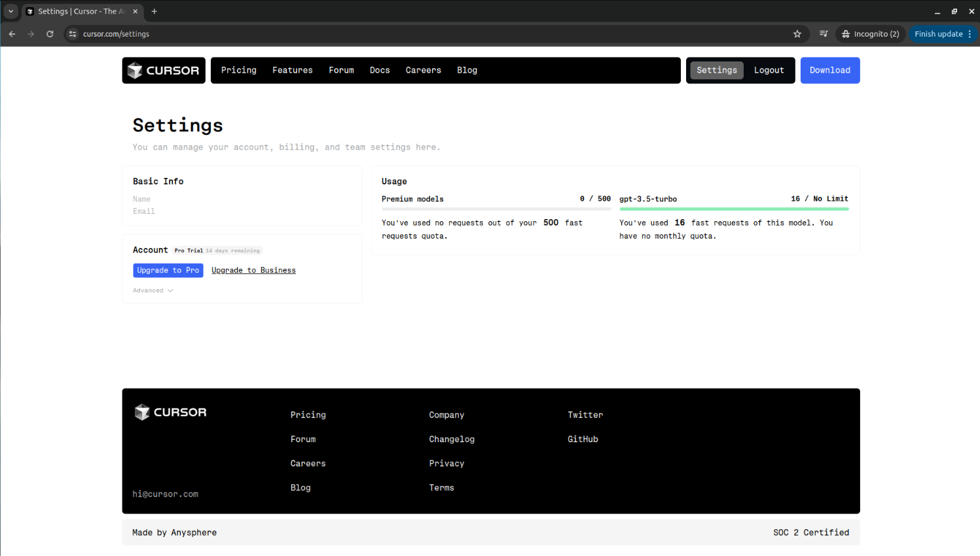Visit the GitHub link in footer
This screenshot has width=980, height=556.
tap(583, 439)
